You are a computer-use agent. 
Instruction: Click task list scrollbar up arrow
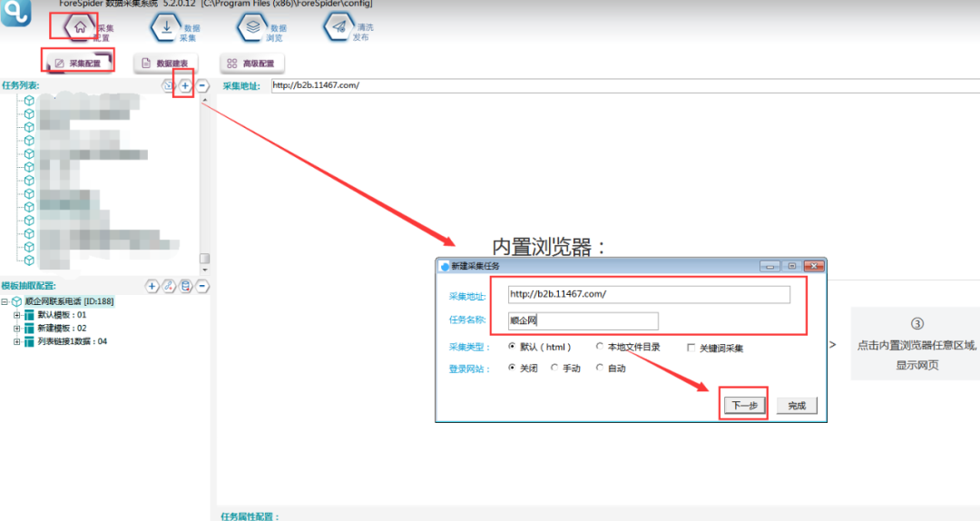pos(204,100)
